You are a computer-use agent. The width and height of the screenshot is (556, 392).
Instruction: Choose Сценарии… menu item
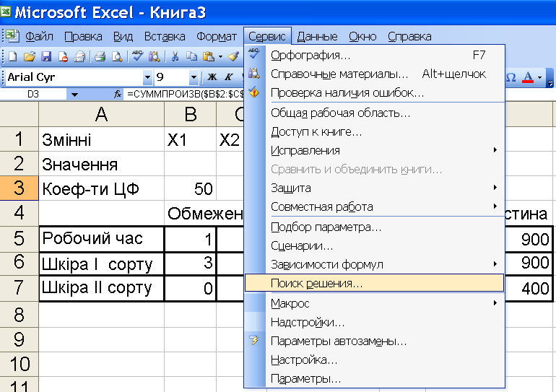coord(375,245)
